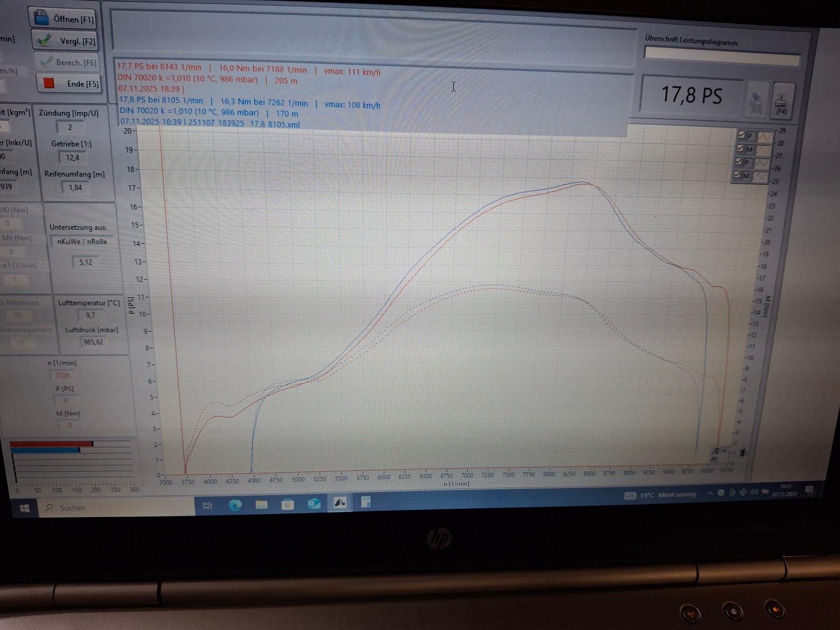Open Microsoft Store from the taskbar

click(287, 505)
